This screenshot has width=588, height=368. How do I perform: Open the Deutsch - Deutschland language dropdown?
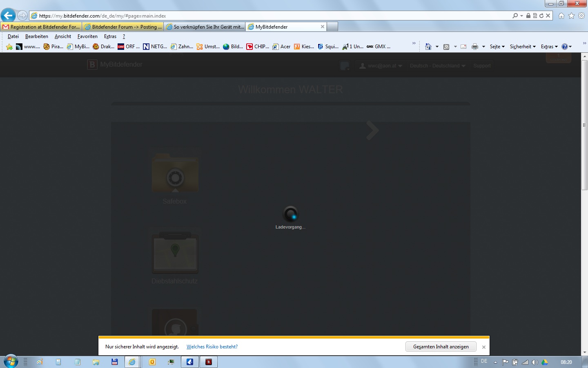pyautogui.click(x=437, y=66)
